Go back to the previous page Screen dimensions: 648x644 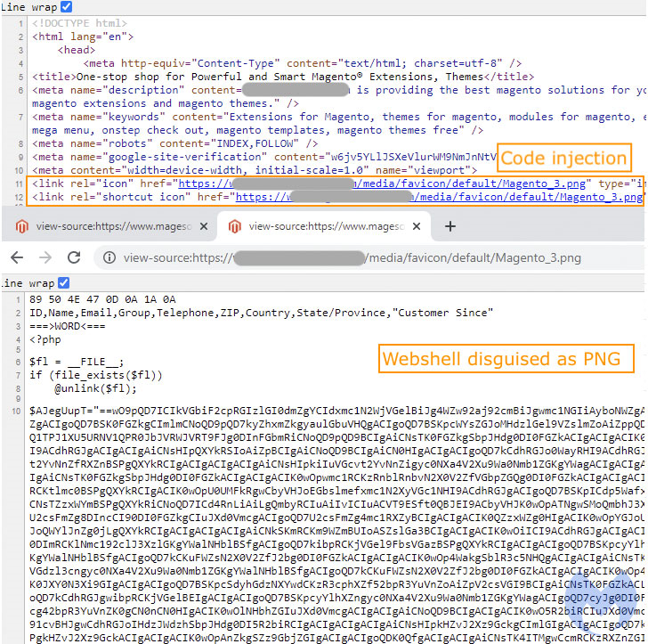(17, 257)
